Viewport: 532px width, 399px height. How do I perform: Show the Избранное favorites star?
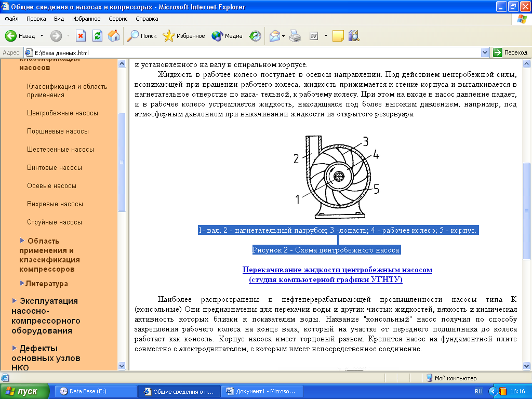coord(183,36)
